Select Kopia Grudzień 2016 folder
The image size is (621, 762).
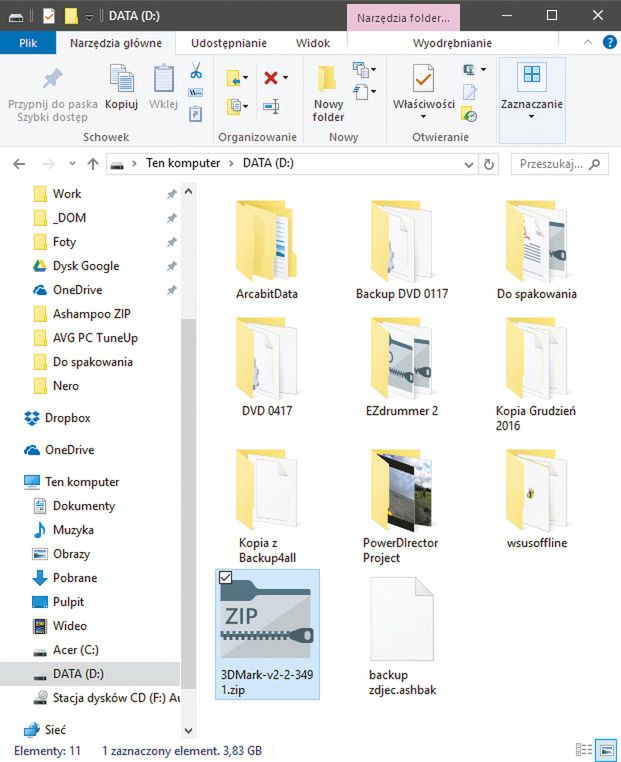pyautogui.click(x=536, y=374)
